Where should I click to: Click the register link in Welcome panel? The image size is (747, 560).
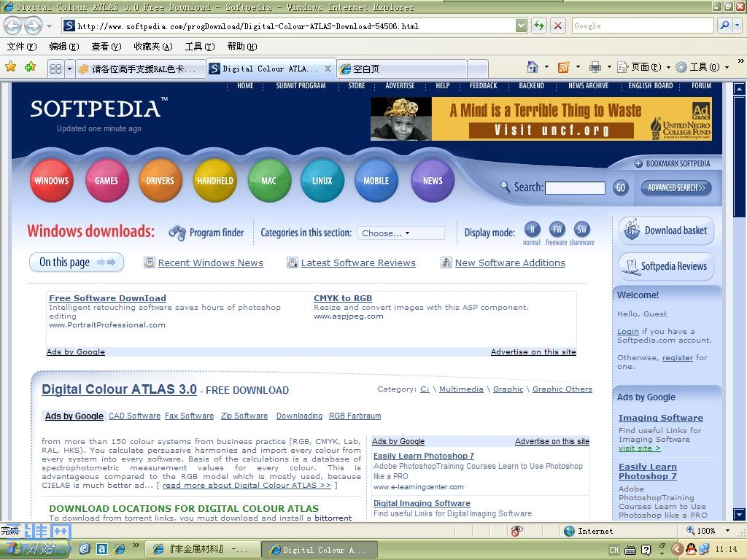click(x=678, y=357)
